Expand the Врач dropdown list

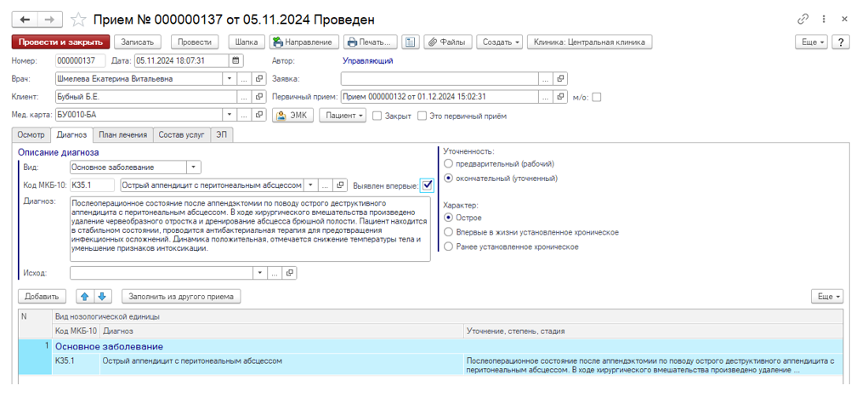tap(230, 79)
